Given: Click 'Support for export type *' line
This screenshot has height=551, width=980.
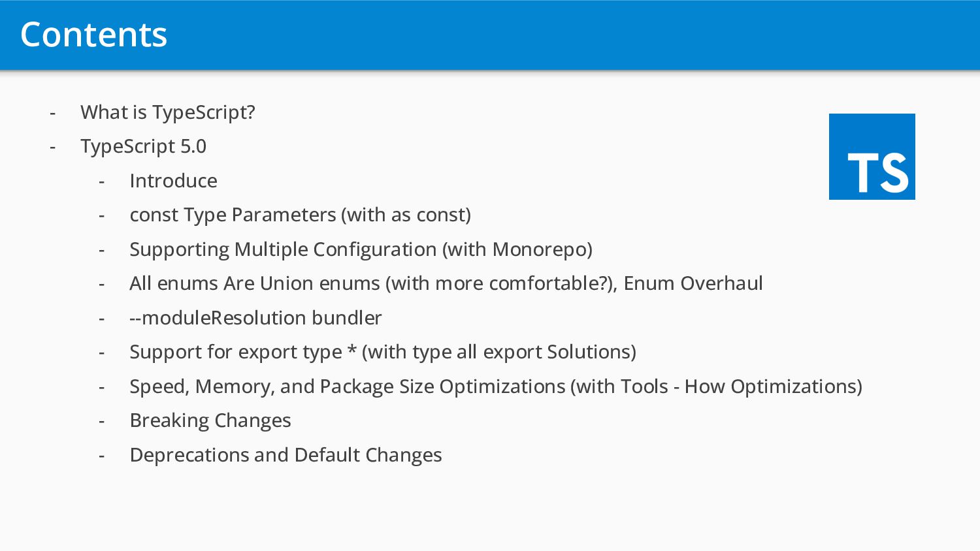Looking at the screenshot, I should click(383, 352).
